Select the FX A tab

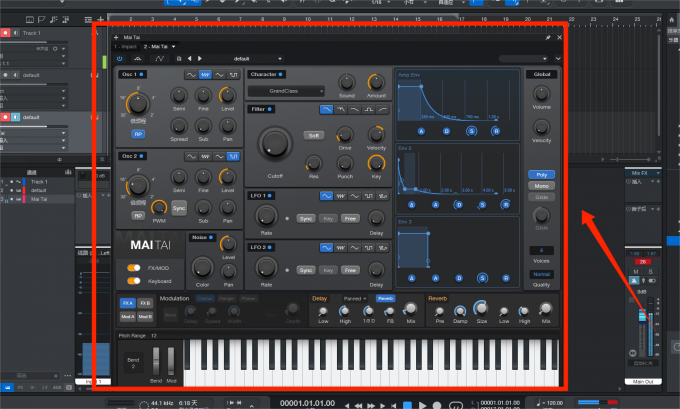(x=128, y=303)
